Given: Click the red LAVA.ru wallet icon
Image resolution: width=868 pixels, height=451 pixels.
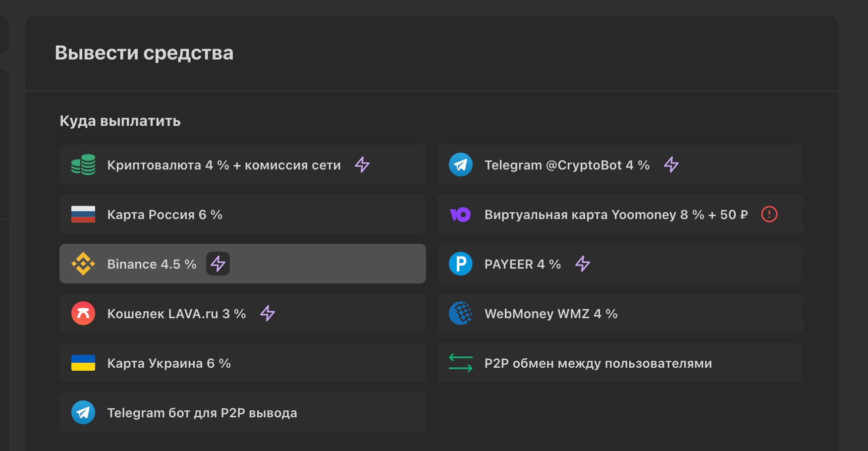Looking at the screenshot, I should (83, 313).
